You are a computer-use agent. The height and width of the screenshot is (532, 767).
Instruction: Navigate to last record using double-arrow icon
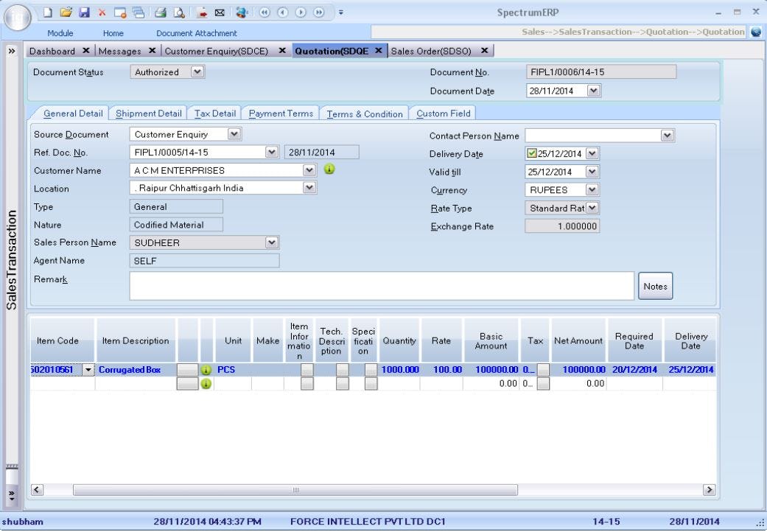coord(317,11)
